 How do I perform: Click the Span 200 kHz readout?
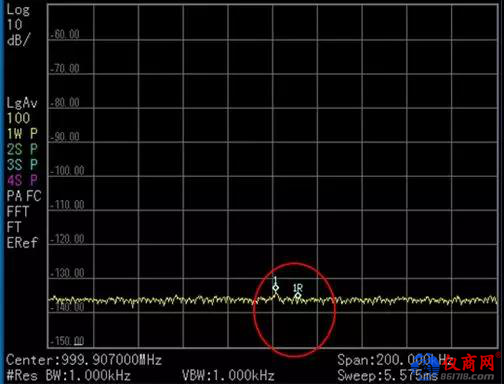394,360
